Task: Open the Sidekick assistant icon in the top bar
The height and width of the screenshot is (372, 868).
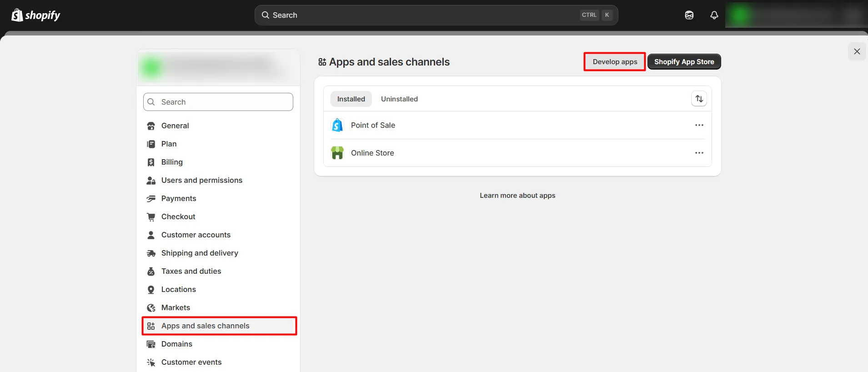Action: point(689,15)
